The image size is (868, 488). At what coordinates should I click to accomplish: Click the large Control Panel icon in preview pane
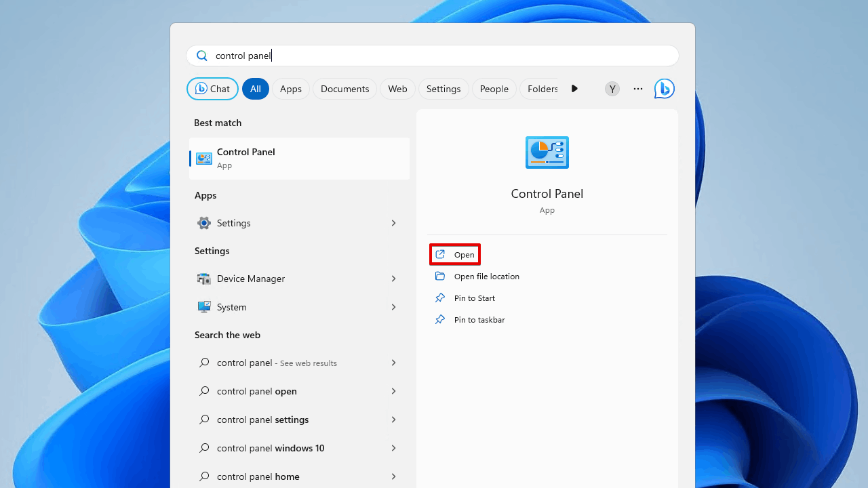[547, 152]
